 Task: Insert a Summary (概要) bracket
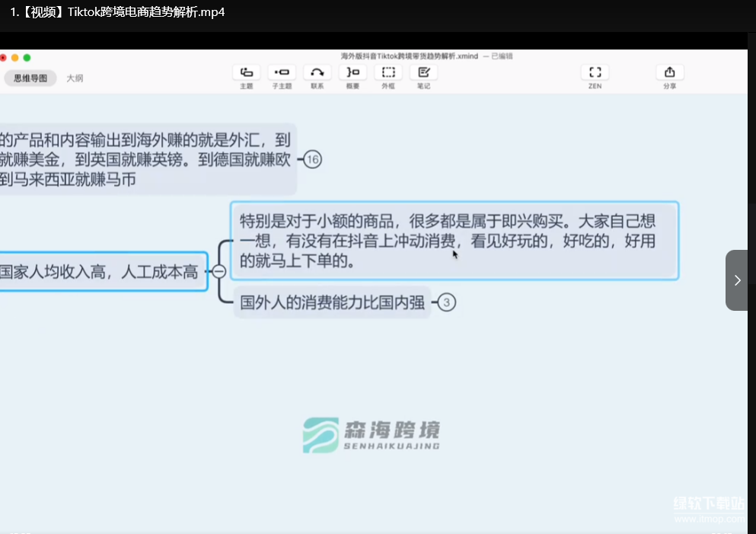[352, 72]
